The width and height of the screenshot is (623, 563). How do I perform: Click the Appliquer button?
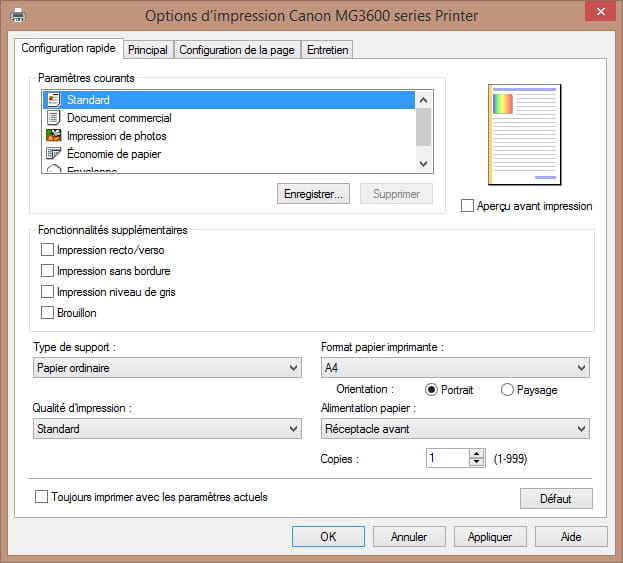pyautogui.click(x=490, y=537)
